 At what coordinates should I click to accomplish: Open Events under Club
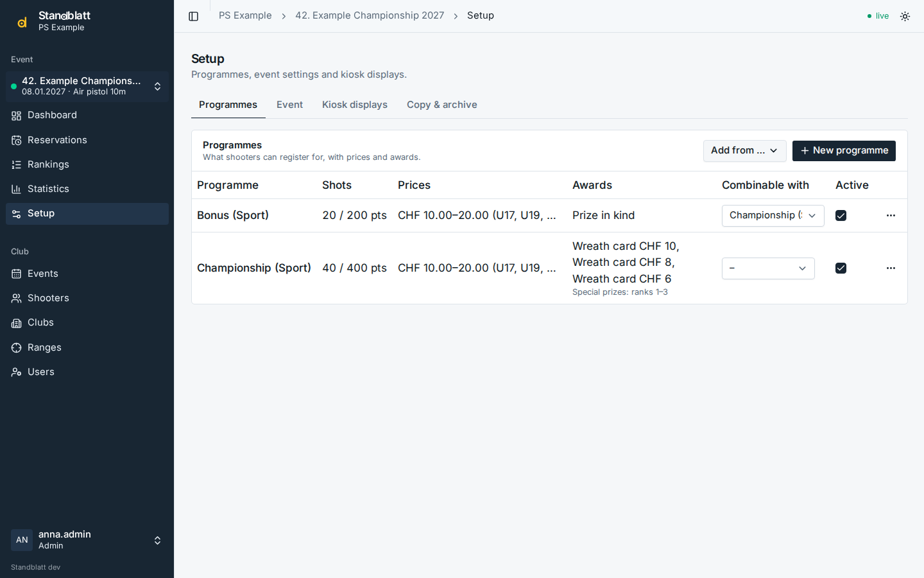(87, 274)
